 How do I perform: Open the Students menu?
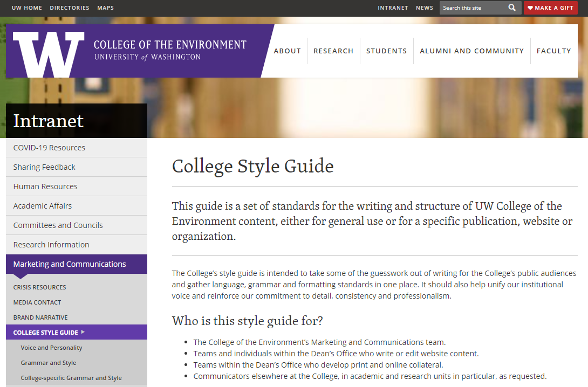387,51
